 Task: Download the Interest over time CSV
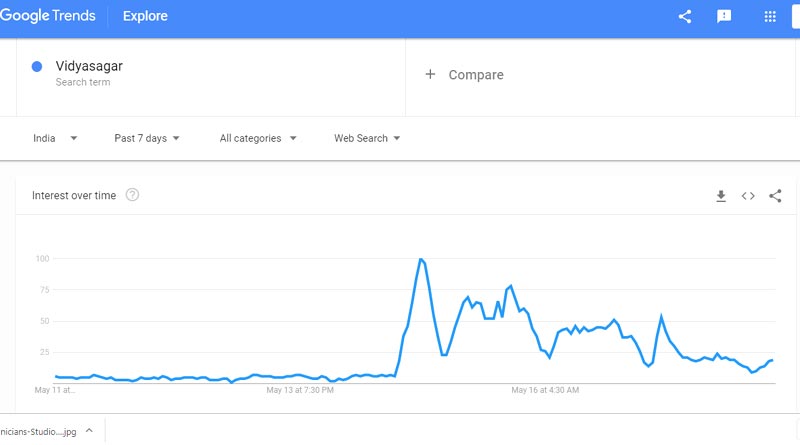[x=720, y=196]
